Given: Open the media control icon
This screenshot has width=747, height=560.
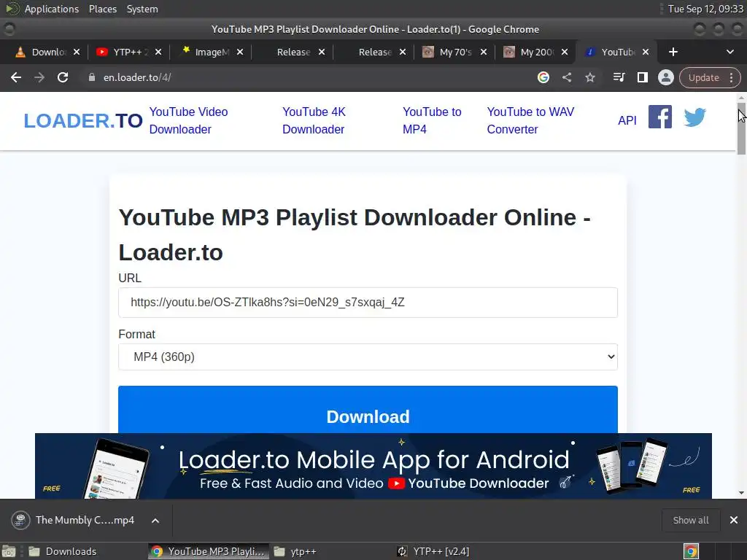Looking at the screenshot, I should click(x=619, y=77).
